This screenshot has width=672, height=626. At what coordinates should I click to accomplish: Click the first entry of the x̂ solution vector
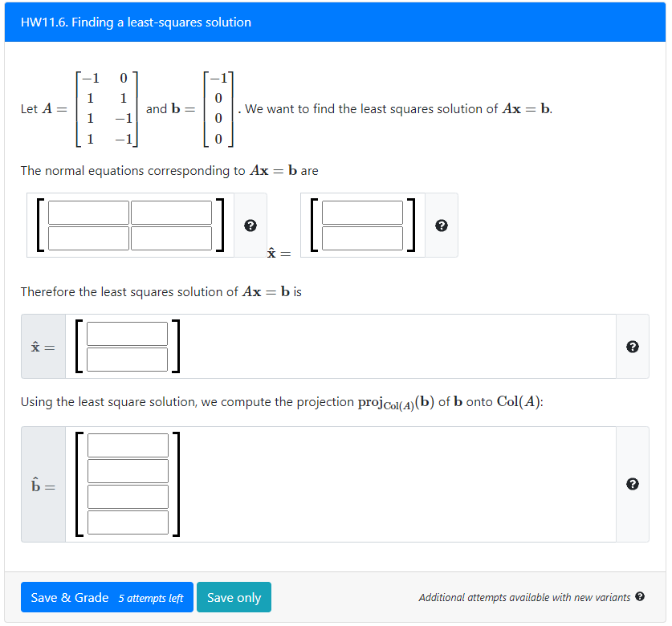126,334
